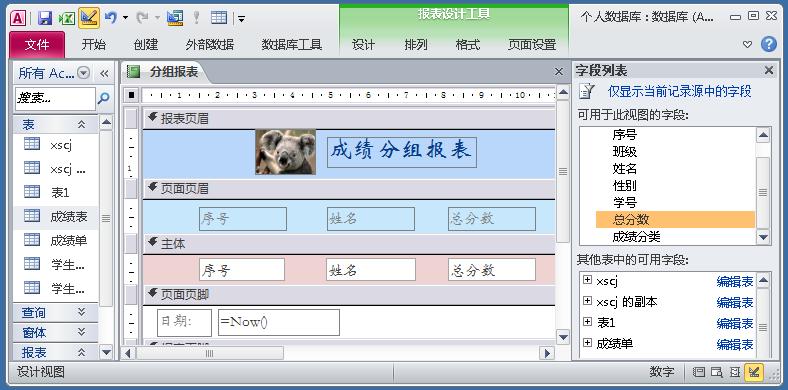Collapse the navigation pane with double chevron
The image size is (788, 390).
pos(104,73)
